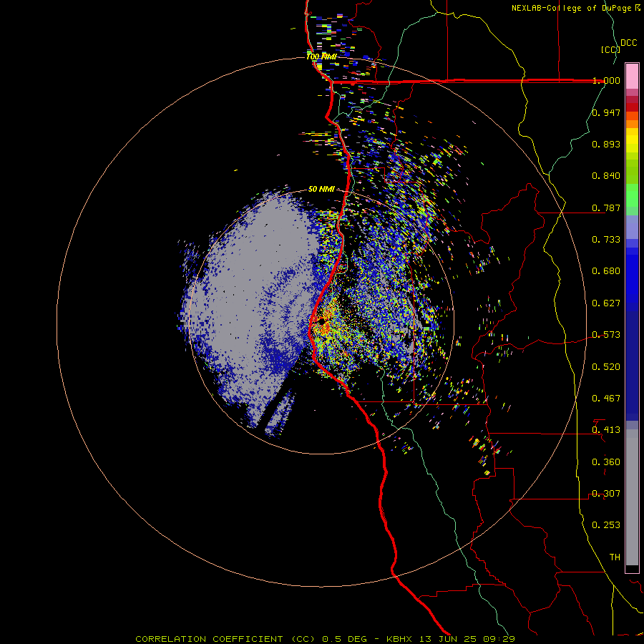Screen dimensions: 644x644
Task: Click the 0.520 scale value
Action: point(606,367)
